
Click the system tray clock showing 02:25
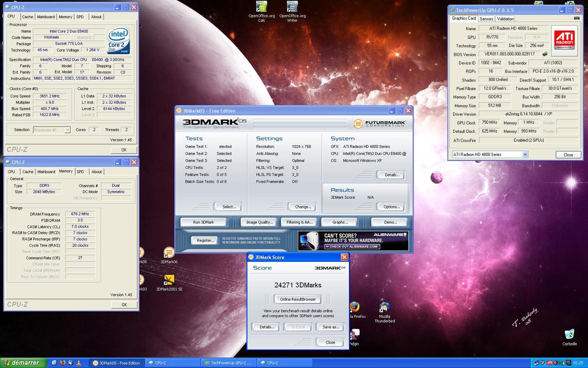coord(578,362)
